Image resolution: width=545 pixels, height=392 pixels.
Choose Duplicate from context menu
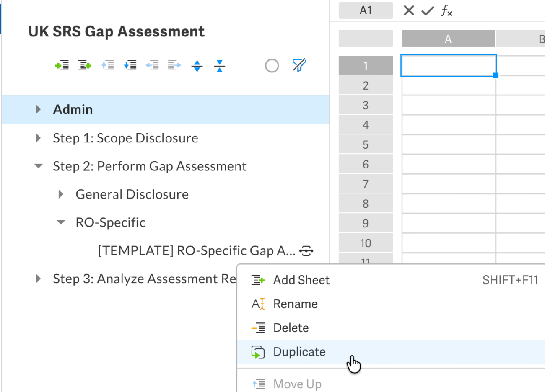tap(391, 352)
